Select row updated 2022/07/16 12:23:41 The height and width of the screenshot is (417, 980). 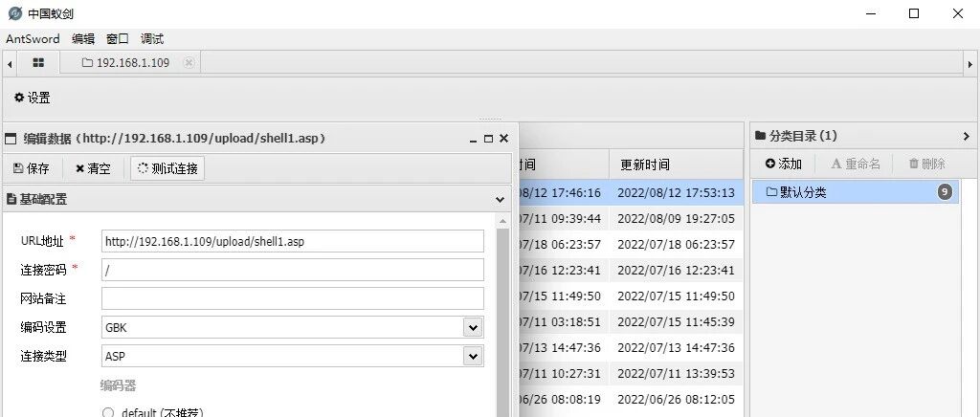[x=677, y=271]
